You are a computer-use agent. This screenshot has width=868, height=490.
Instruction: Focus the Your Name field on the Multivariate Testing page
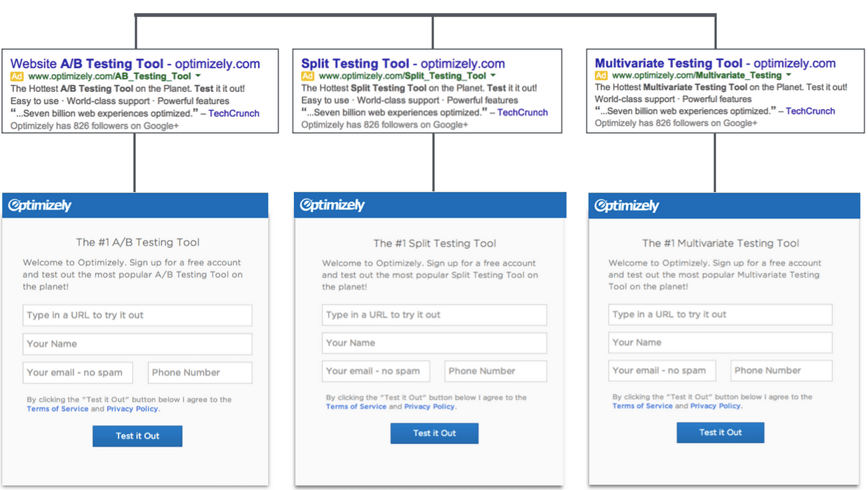pos(720,342)
